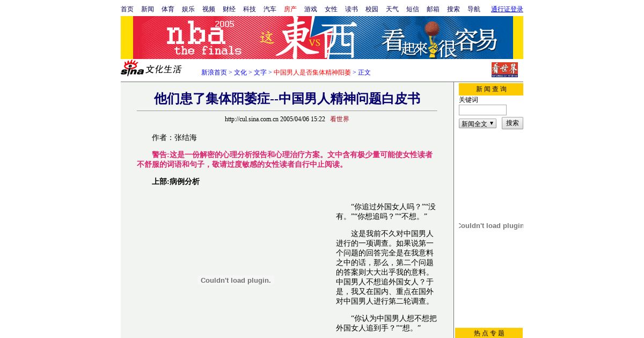Click the 看世界 logo icon
Viewport: 644px width, 338px height.
[504, 70]
